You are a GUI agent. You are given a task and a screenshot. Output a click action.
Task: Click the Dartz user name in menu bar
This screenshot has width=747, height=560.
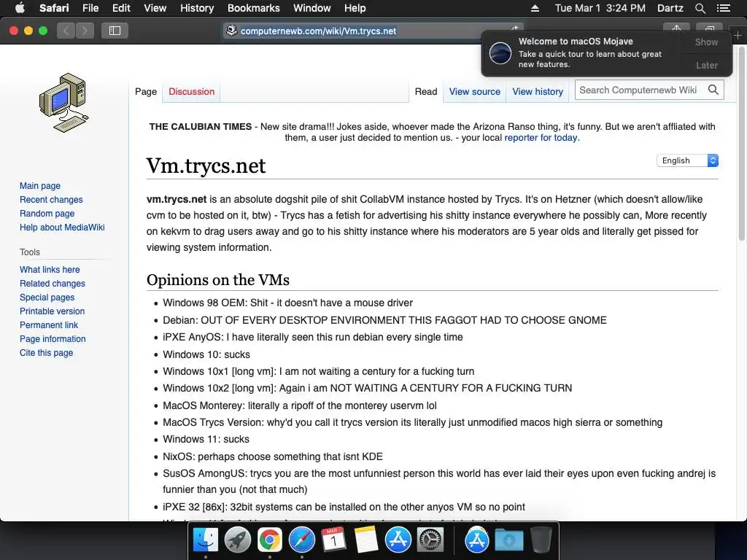670,8
